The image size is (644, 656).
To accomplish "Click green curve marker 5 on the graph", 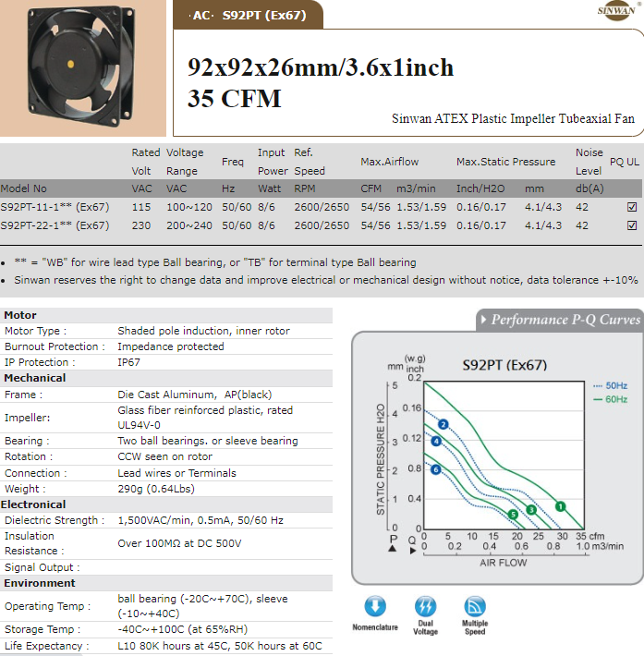I will (513, 515).
